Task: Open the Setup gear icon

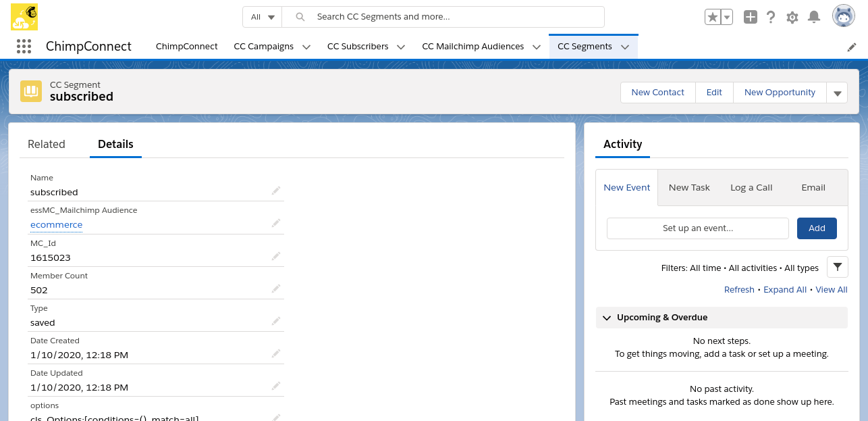Action: (792, 17)
